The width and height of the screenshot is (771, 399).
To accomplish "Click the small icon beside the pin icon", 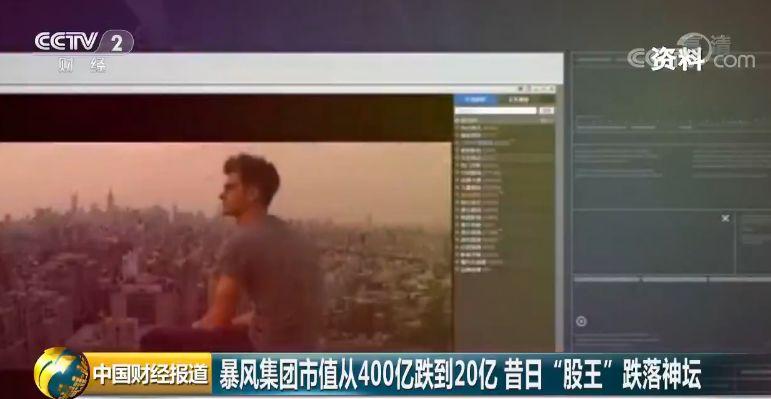I will click(529, 89).
